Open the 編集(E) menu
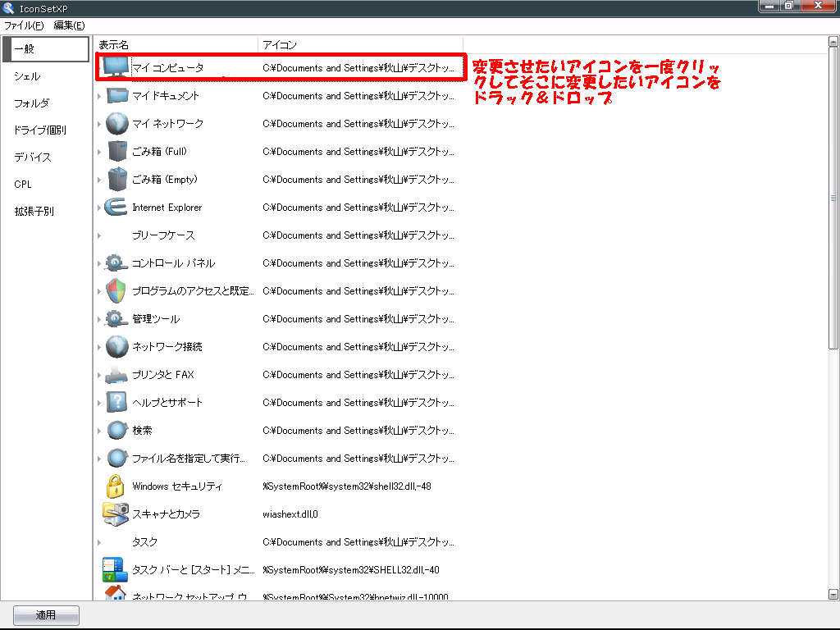 69,25
